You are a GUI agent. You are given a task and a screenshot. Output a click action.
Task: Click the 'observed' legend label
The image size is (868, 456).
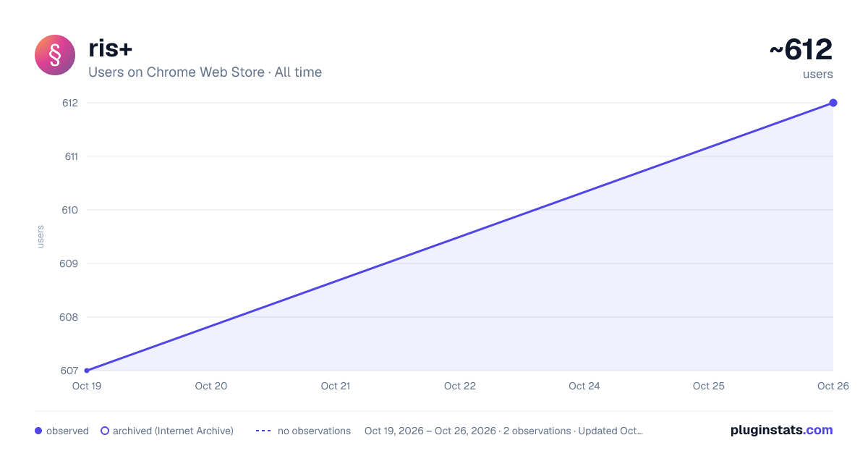(x=67, y=431)
